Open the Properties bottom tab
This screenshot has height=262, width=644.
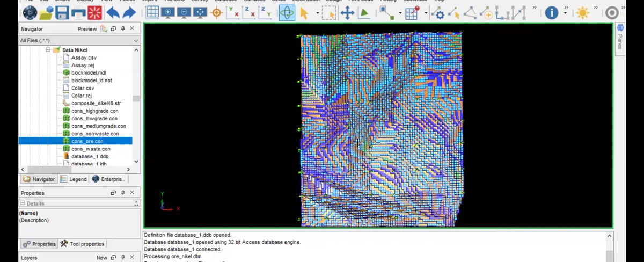coord(39,244)
